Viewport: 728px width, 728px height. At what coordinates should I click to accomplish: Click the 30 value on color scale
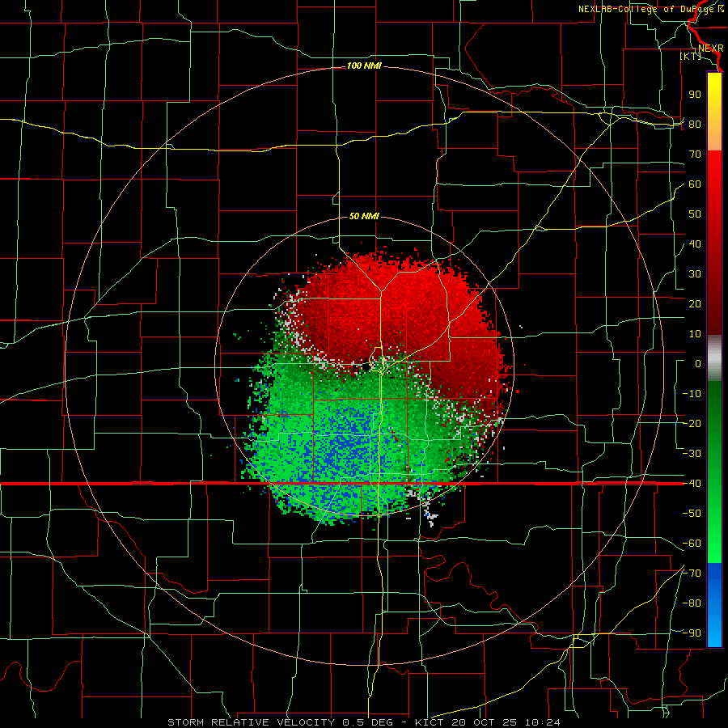[x=695, y=274]
